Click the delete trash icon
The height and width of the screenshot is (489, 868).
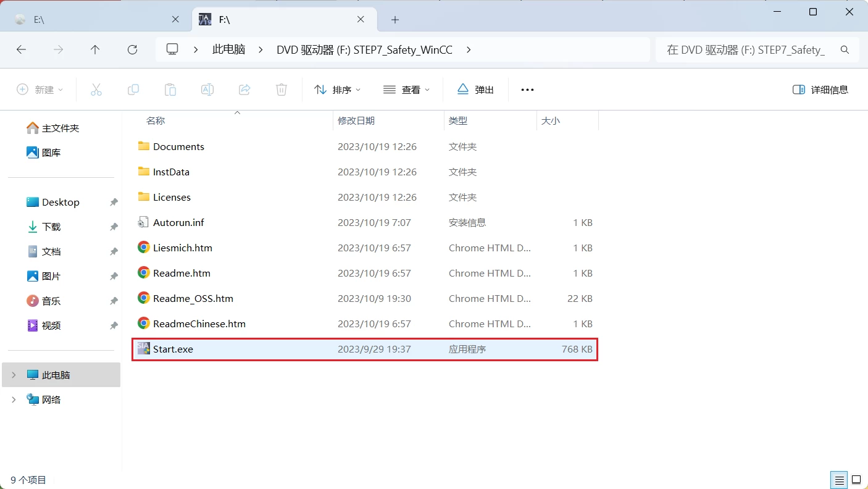pyautogui.click(x=282, y=90)
